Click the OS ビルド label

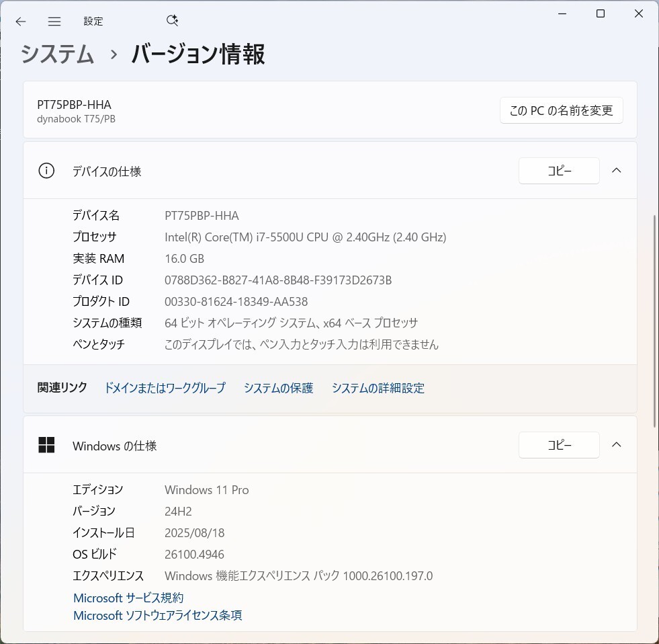[95, 555]
